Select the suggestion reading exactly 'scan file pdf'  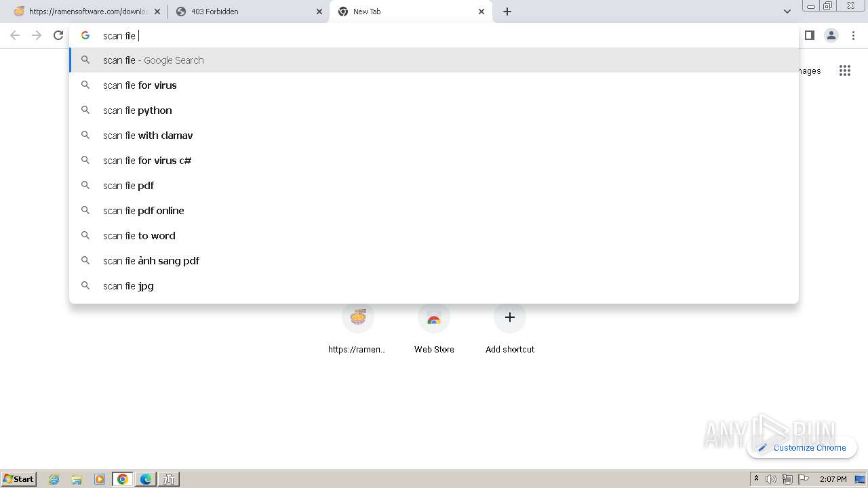coord(434,185)
